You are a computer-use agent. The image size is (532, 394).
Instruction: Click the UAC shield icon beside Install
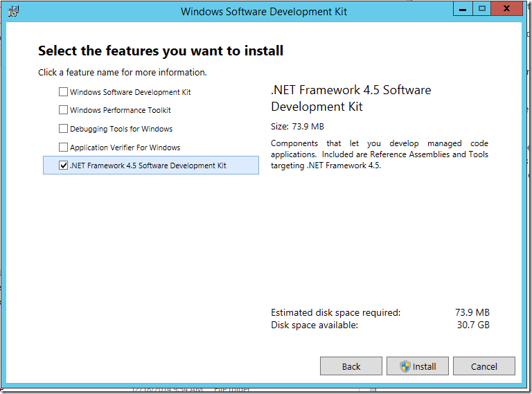pyautogui.click(x=405, y=366)
